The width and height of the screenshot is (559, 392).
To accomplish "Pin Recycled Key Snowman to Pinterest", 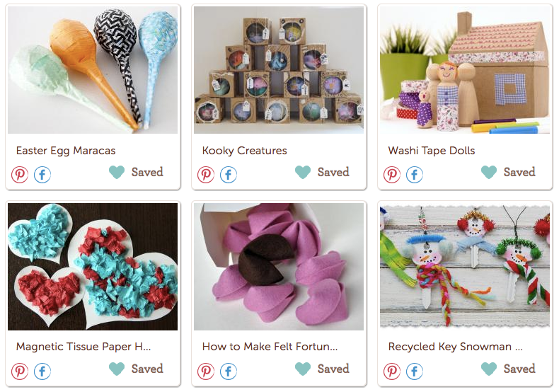I will click(x=392, y=371).
